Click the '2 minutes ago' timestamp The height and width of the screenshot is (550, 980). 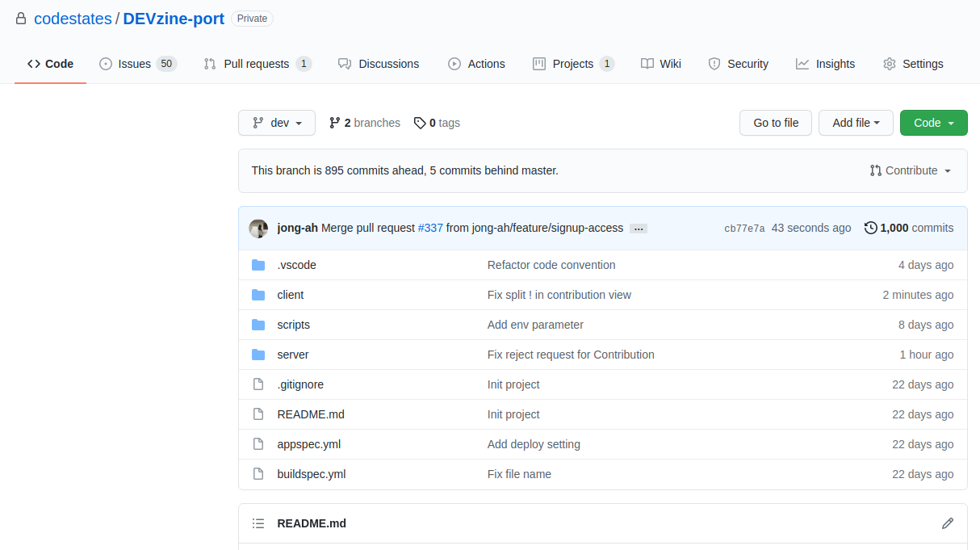pyautogui.click(x=918, y=295)
